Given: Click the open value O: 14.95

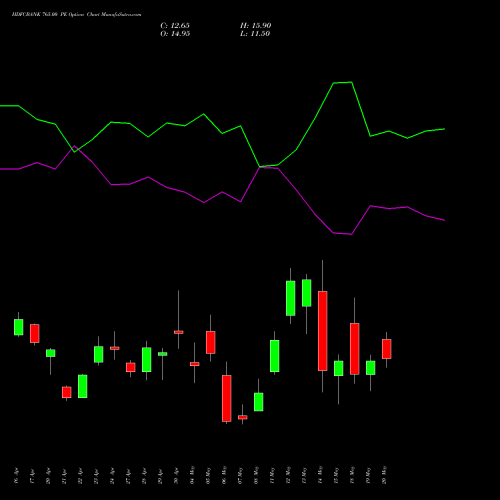Looking at the screenshot, I should pyautogui.click(x=175, y=34).
